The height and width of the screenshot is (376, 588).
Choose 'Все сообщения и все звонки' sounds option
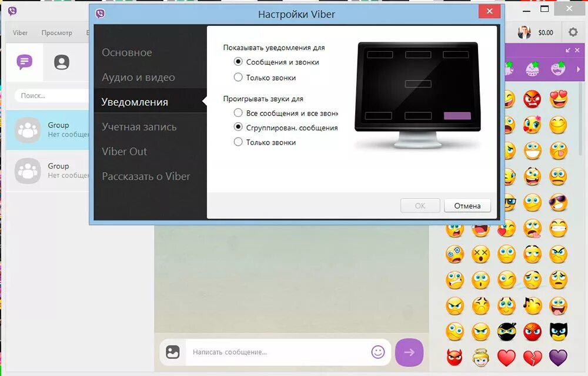286,113
